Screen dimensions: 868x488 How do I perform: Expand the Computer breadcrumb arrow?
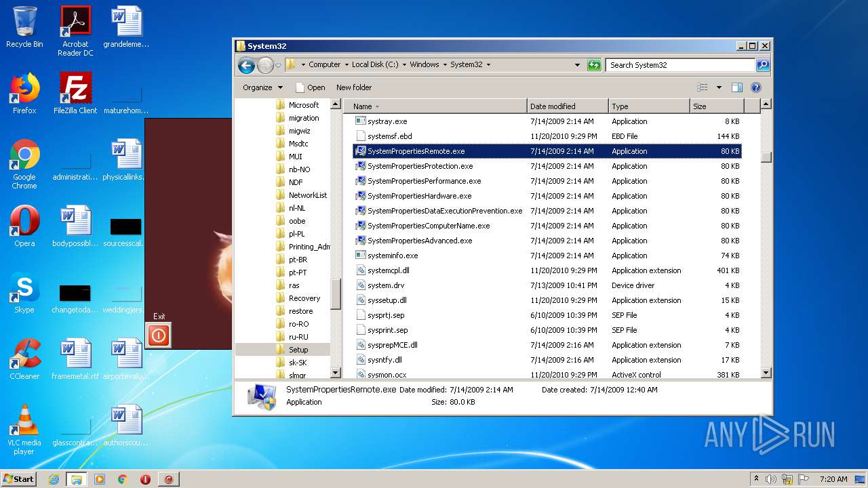pos(346,65)
